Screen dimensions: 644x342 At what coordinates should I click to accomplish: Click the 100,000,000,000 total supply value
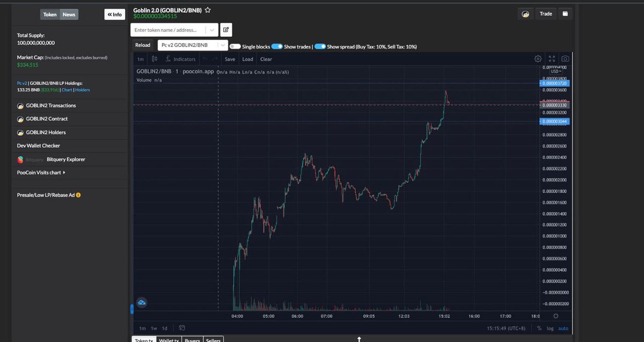coord(36,42)
